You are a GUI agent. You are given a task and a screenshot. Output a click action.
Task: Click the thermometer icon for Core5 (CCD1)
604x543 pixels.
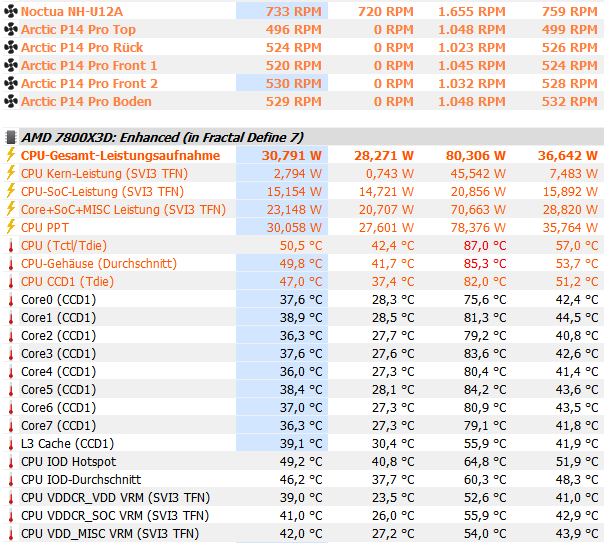click(11, 390)
